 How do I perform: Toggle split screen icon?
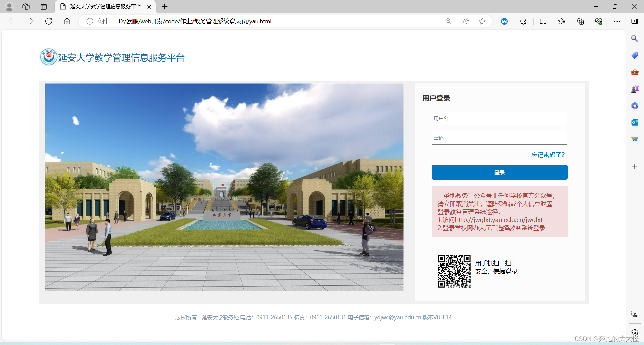point(543,21)
